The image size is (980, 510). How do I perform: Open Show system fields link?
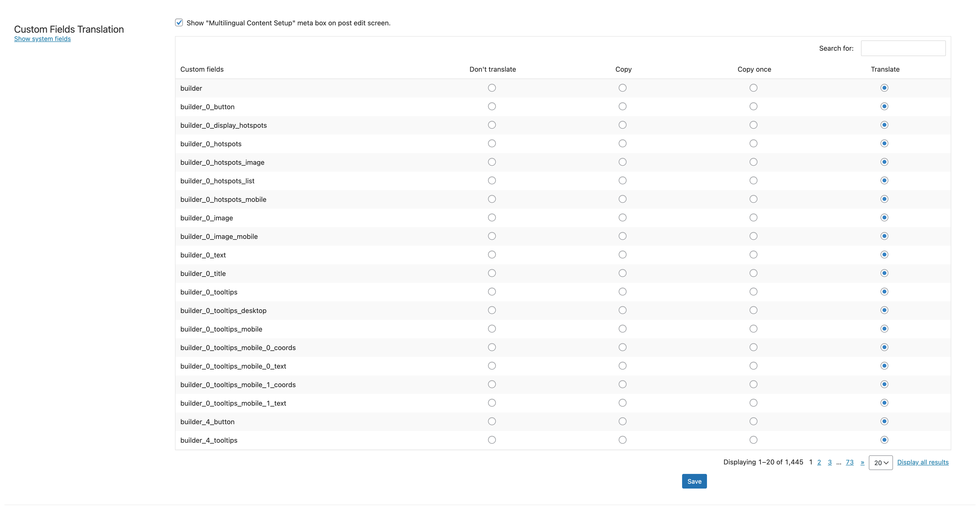point(42,39)
